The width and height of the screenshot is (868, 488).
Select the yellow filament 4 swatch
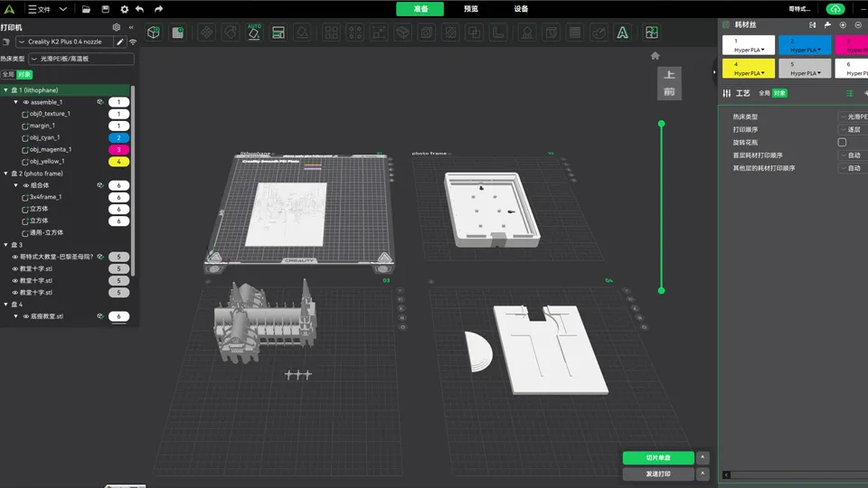[x=749, y=69]
